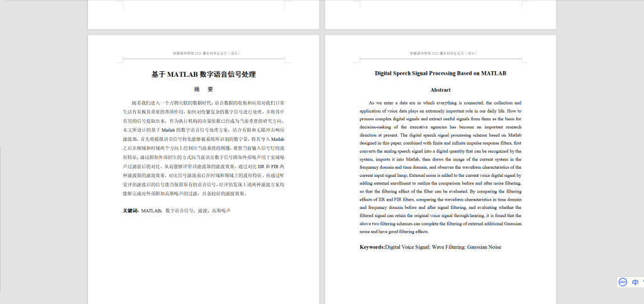Click the bold 关键词 label

[x=131, y=211]
